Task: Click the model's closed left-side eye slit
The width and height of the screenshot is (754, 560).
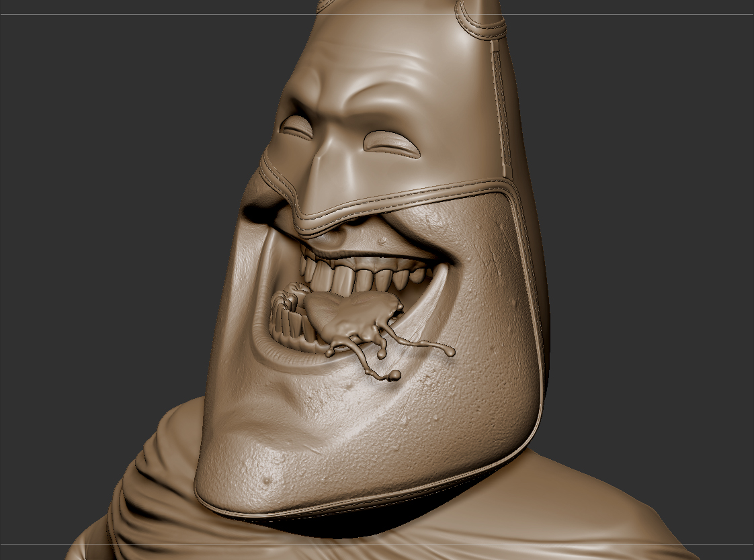Action: pyautogui.click(x=297, y=128)
